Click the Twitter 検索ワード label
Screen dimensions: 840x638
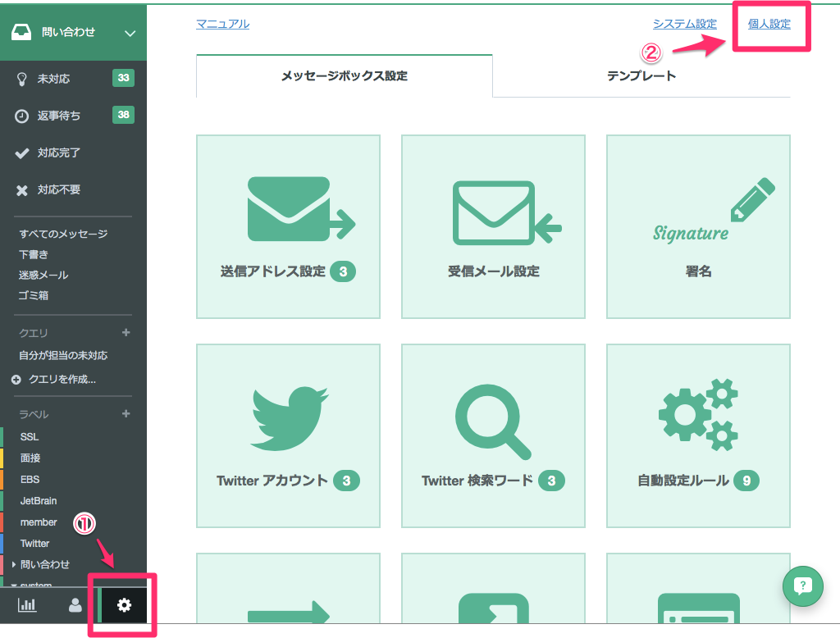tap(477, 481)
